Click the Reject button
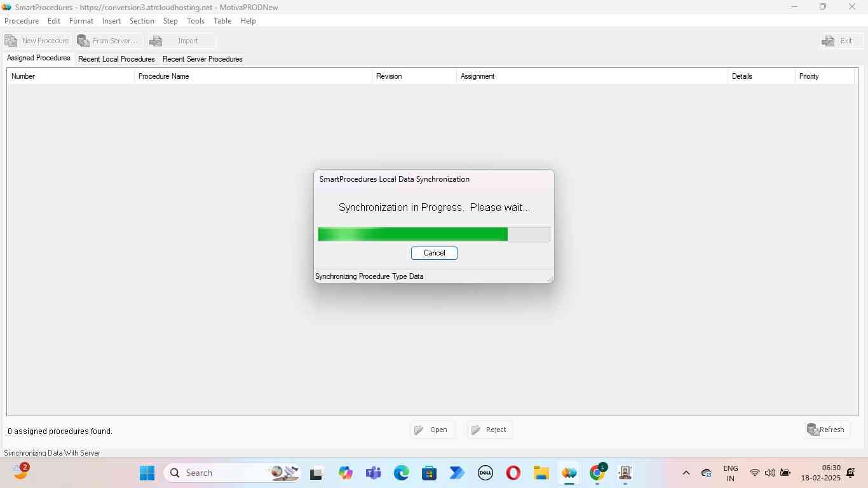Viewport: 868px width, 488px height. (489, 430)
